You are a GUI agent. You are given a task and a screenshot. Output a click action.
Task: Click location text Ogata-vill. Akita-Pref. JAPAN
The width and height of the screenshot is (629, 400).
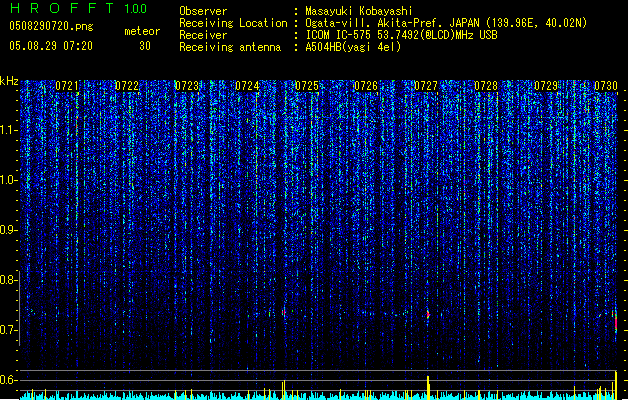(392, 23)
